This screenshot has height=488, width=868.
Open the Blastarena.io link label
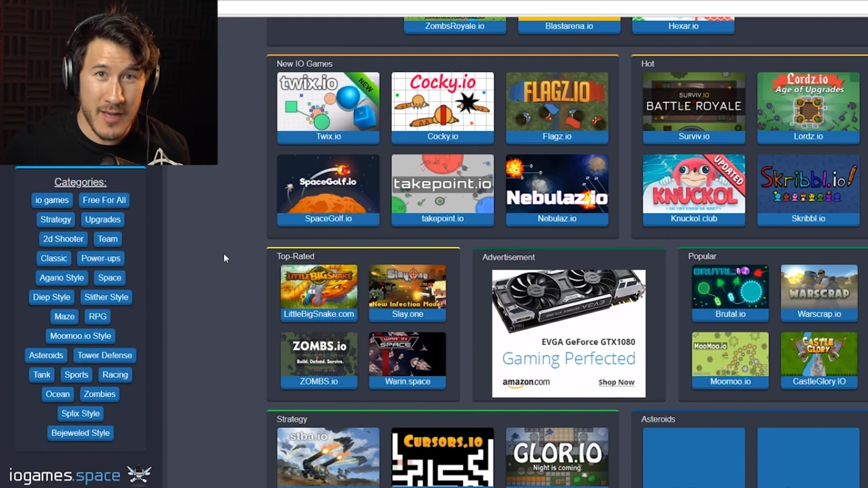click(x=569, y=26)
